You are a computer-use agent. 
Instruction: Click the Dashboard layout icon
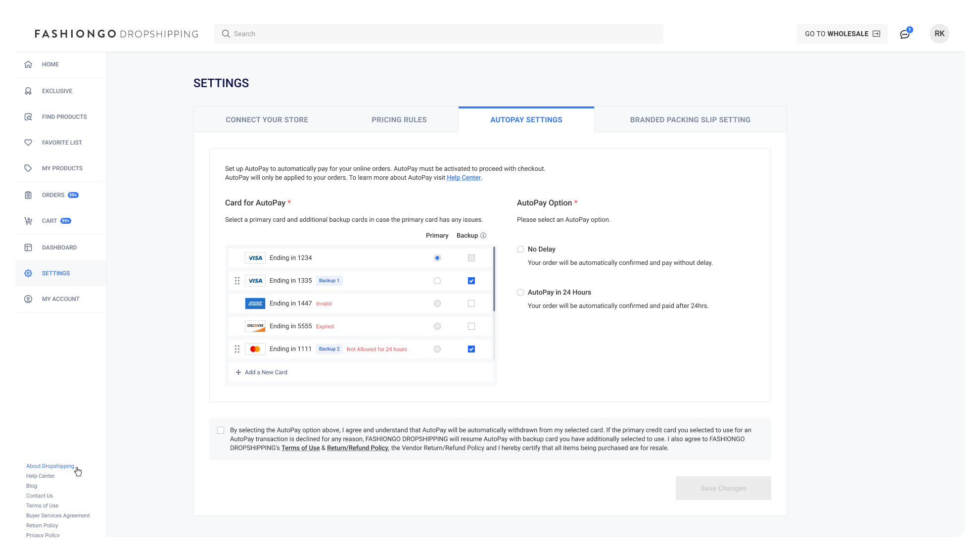28,248
